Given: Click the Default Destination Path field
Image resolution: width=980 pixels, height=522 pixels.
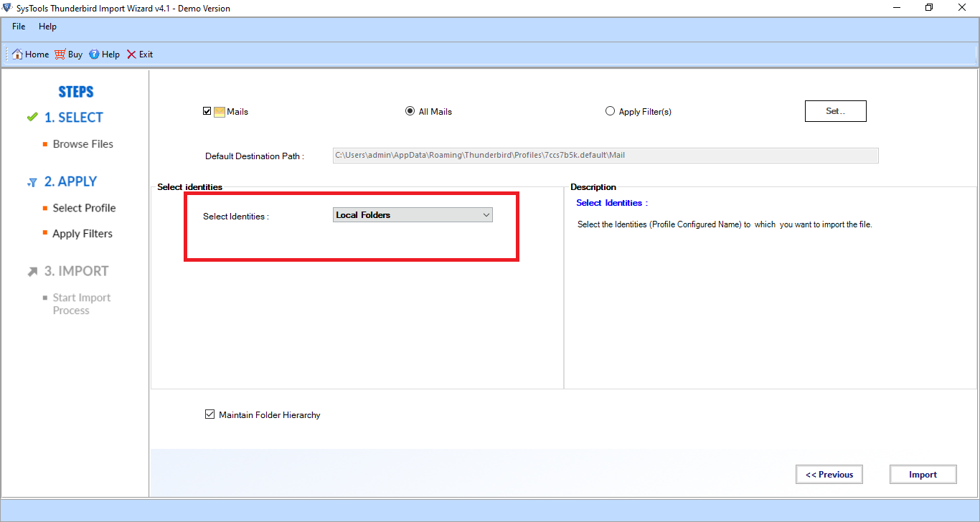Looking at the screenshot, I should pos(606,156).
